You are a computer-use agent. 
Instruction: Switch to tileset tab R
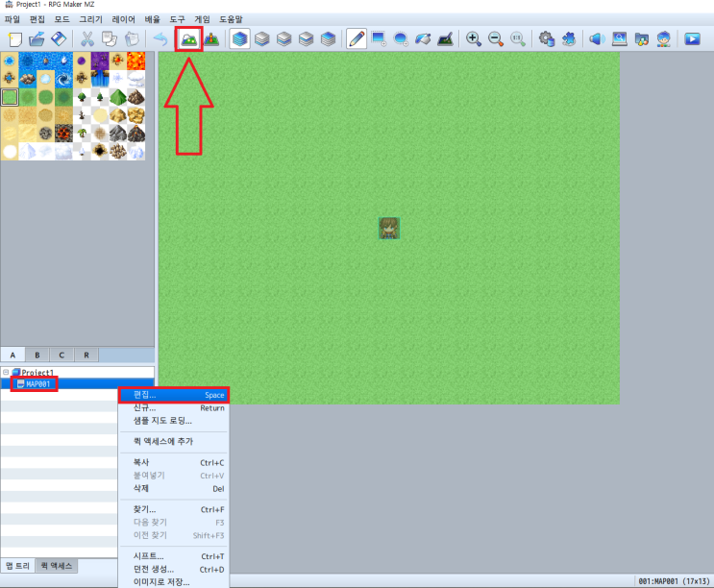86,355
